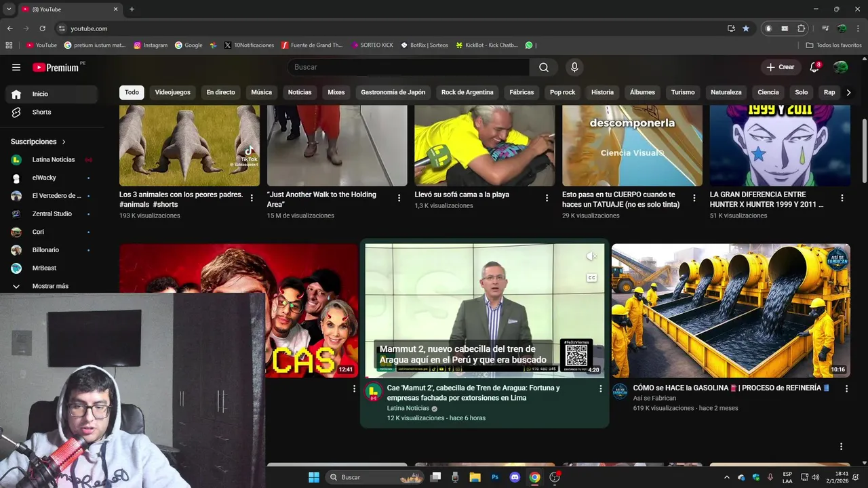Start voice search with microphone icon
Screen dimensions: 868x488
[574, 67]
